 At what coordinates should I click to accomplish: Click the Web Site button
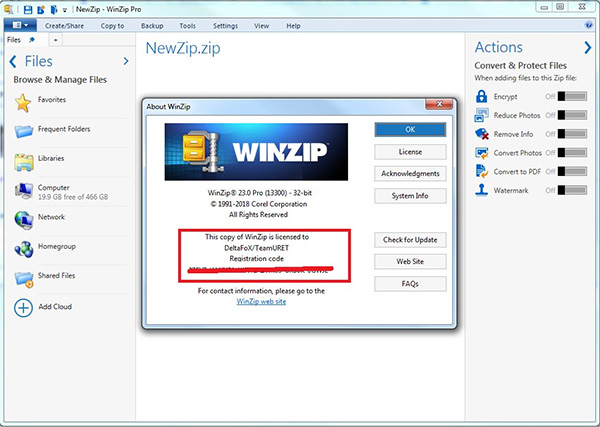point(410,262)
